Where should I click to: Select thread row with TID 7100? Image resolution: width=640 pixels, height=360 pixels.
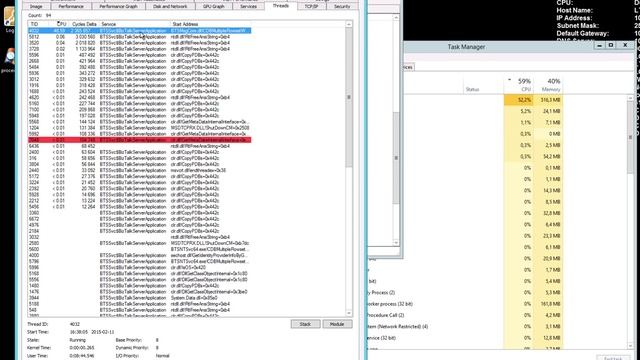click(139, 109)
